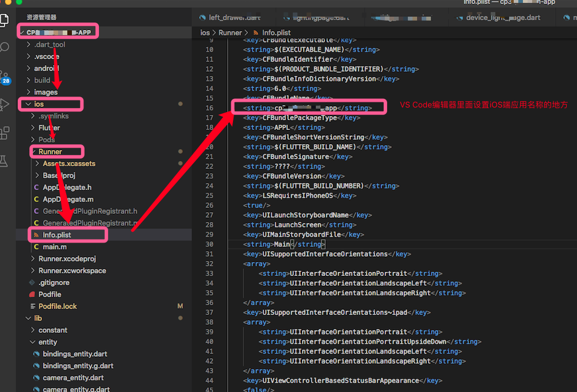
Task: Click the $(PRODUCT_BUNDLE_IDENTIFIER) string line
Action: [331, 69]
